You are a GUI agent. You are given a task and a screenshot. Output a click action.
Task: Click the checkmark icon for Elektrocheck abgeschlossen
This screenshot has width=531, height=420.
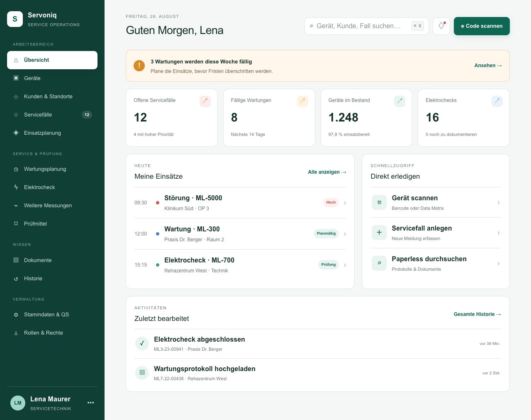click(x=142, y=343)
